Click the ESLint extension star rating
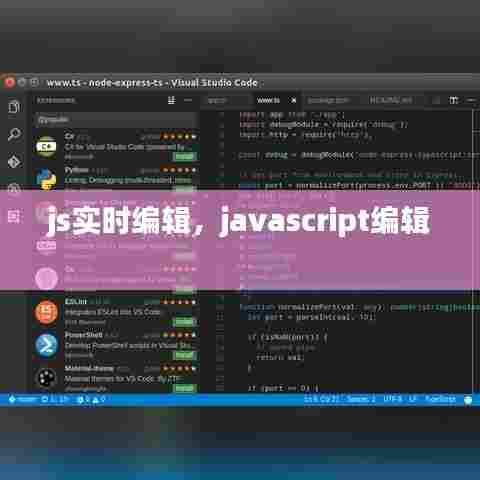480x480 pixels. pyautogui.click(x=179, y=302)
